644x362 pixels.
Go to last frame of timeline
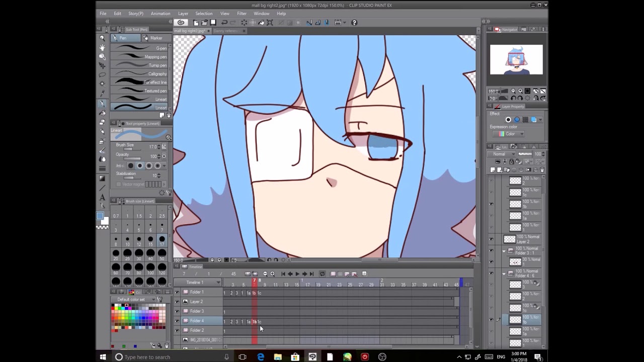coord(311,274)
